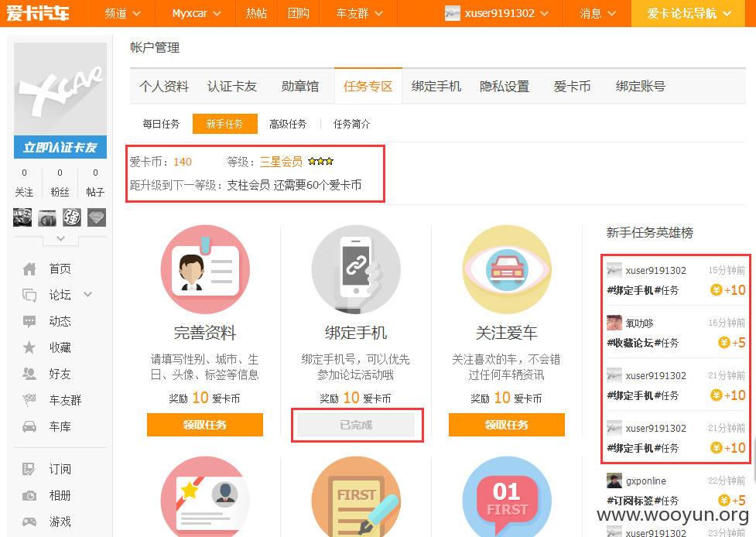This screenshot has height=537, width=756.
Task: Click the 三星会员 level link
Action: (281, 162)
